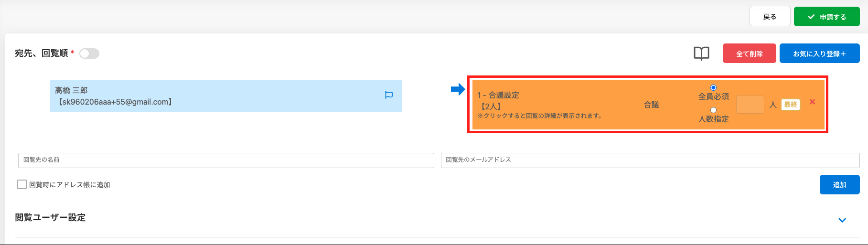Select the 全員必須 radio button
This screenshot has height=245, width=868.
coord(713,88)
